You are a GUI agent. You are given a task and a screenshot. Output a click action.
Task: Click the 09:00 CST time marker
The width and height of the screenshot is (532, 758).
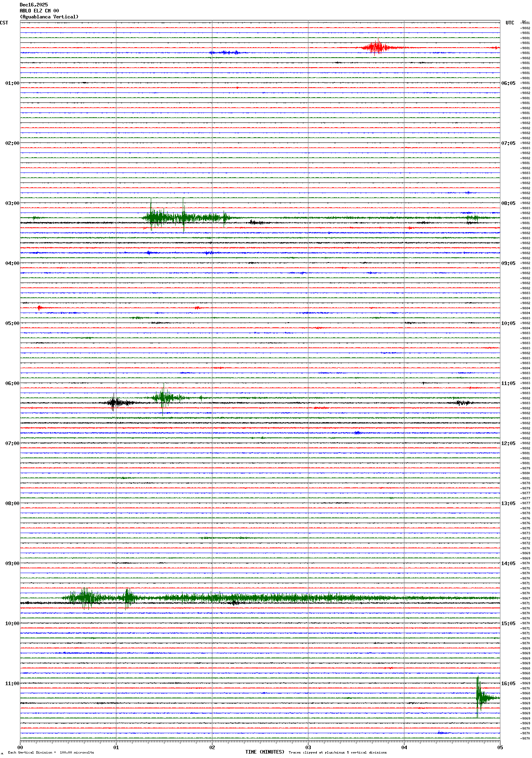click(x=12, y=563)
